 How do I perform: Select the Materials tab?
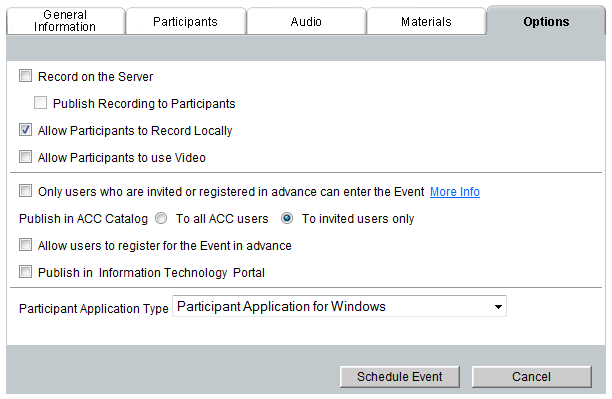[426, 21]
